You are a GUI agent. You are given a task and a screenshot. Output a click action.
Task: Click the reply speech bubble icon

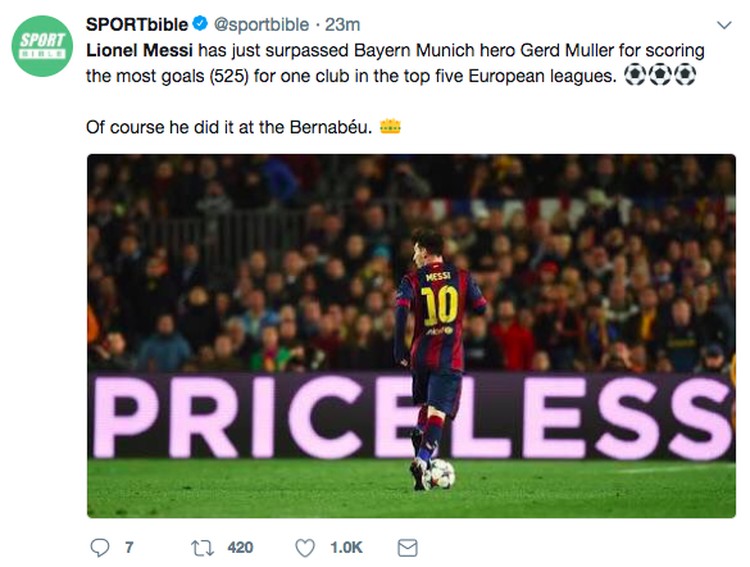point(99,547)
